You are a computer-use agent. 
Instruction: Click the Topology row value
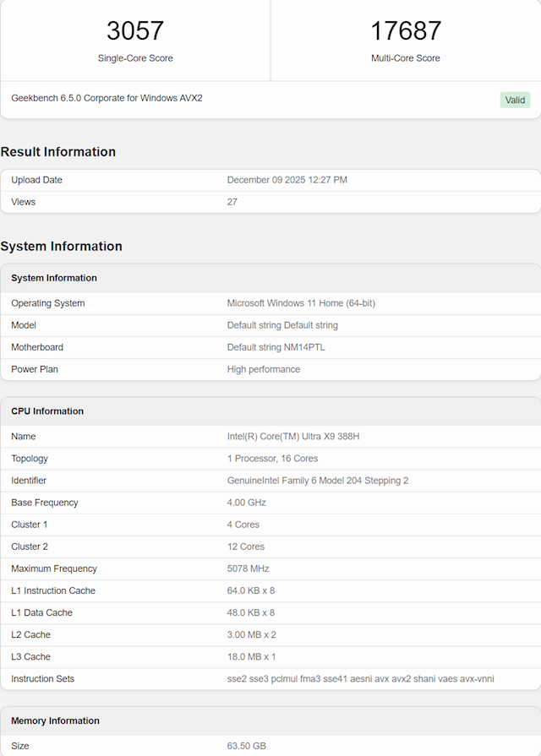272,459
